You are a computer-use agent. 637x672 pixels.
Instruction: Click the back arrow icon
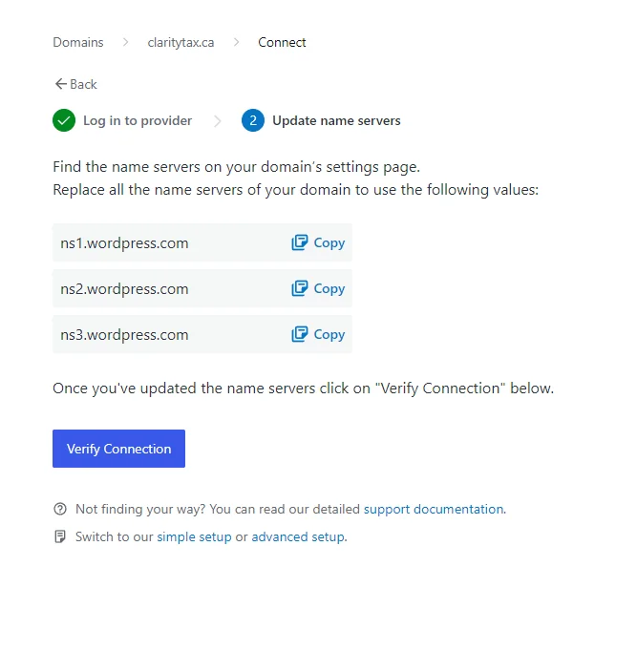(x=61, y=84)
